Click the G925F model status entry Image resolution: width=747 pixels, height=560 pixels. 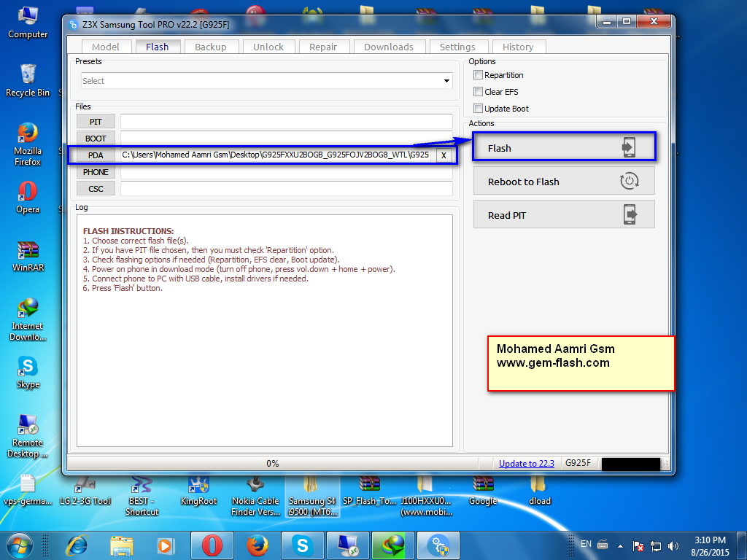tap(578, 463)
